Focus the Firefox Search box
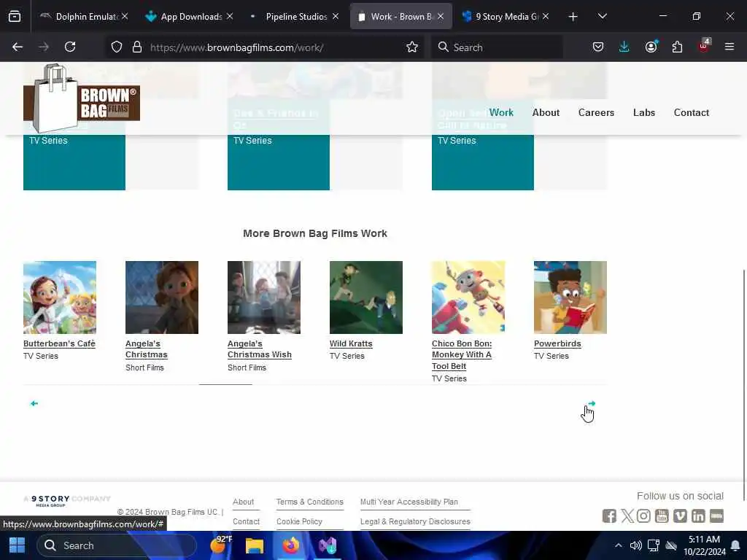747x560 pixels. pyautogui.click(x=497, y=47)
